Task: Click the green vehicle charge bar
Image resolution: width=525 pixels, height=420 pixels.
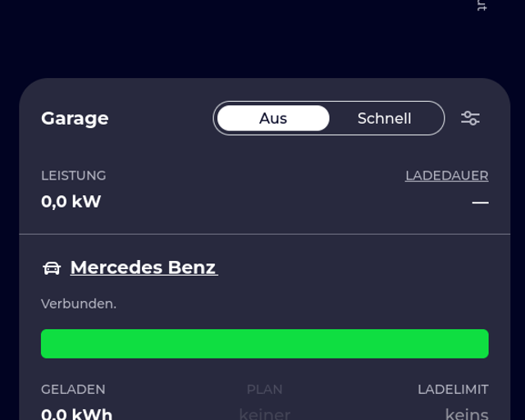Action: point(264,344)
